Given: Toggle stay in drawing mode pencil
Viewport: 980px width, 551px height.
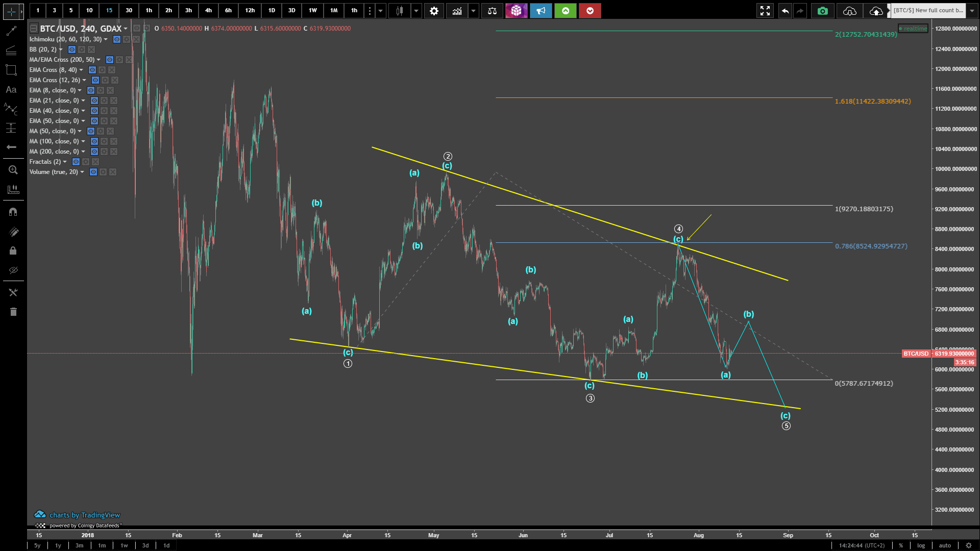Looking at the screenshot, I should (x=13, y=232).
